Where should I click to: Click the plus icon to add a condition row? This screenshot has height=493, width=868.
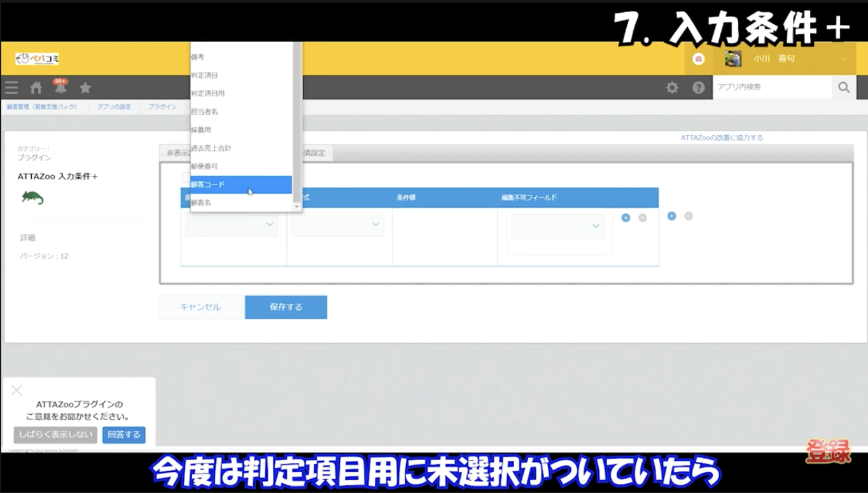click(x=626, y=217)
